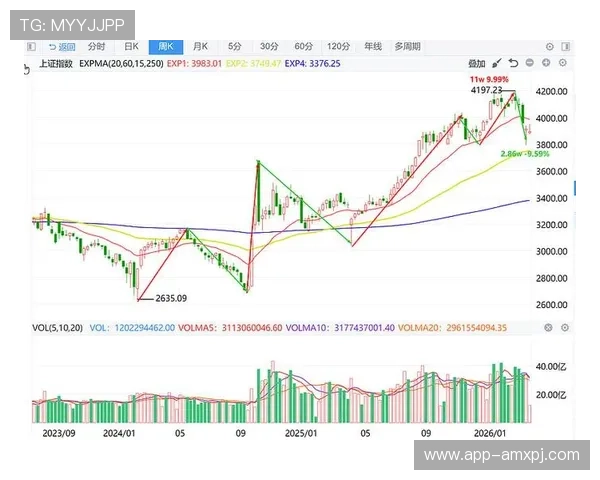600x480 pixels.
Task: Switch to the 日K tab
Action: tap(131, 47)
